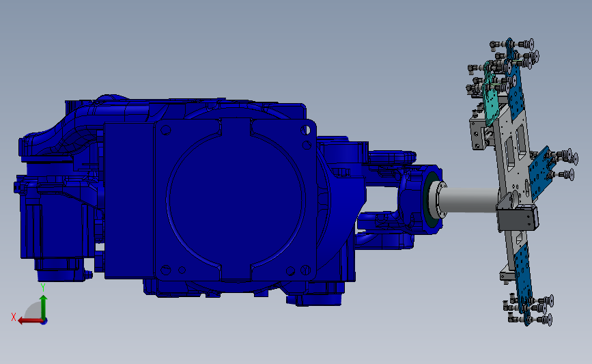592x364 pixels.
Task: Select the angled blue perforated plate on the gripper's right
Action: [x=539, y=172]
